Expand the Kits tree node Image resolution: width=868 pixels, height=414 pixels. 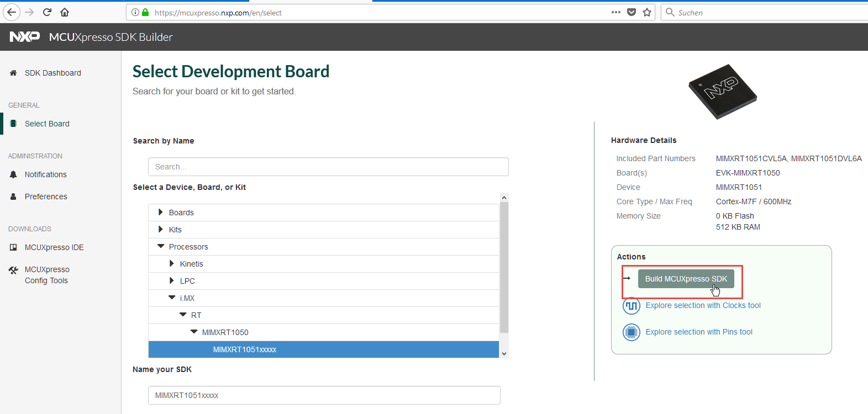click(161, 230)
